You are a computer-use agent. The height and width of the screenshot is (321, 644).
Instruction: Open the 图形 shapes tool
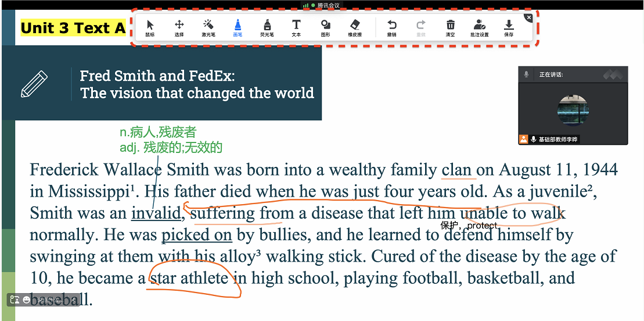point(325,28)
